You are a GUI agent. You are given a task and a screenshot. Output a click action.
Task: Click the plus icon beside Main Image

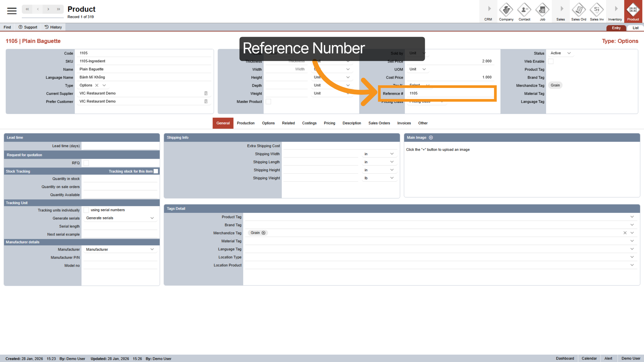(431, 138)
